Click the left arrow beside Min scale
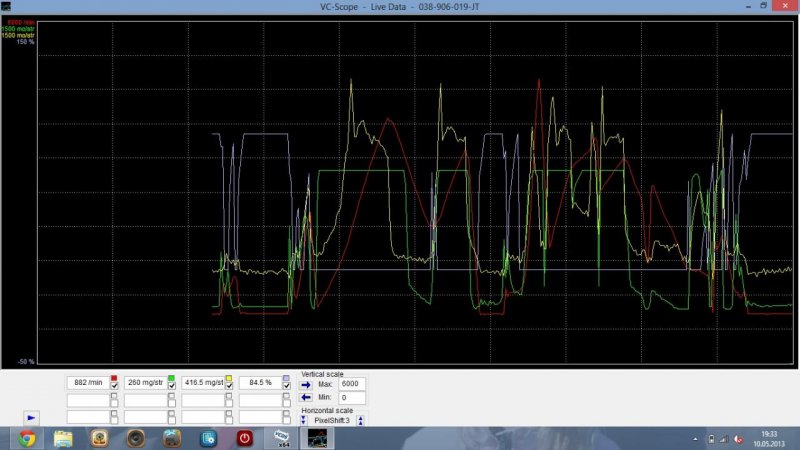The image size is (800, 450). pos(306,397)
